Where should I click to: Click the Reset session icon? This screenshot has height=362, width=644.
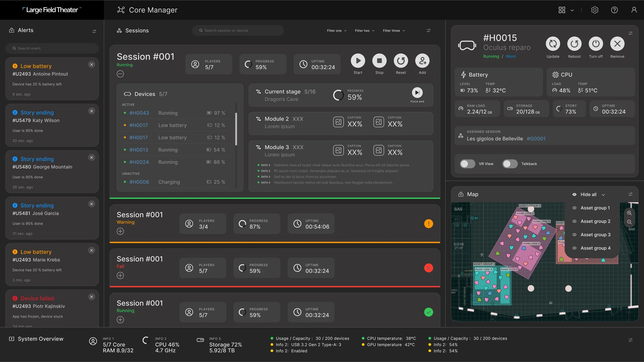click(x=401, y=61)
